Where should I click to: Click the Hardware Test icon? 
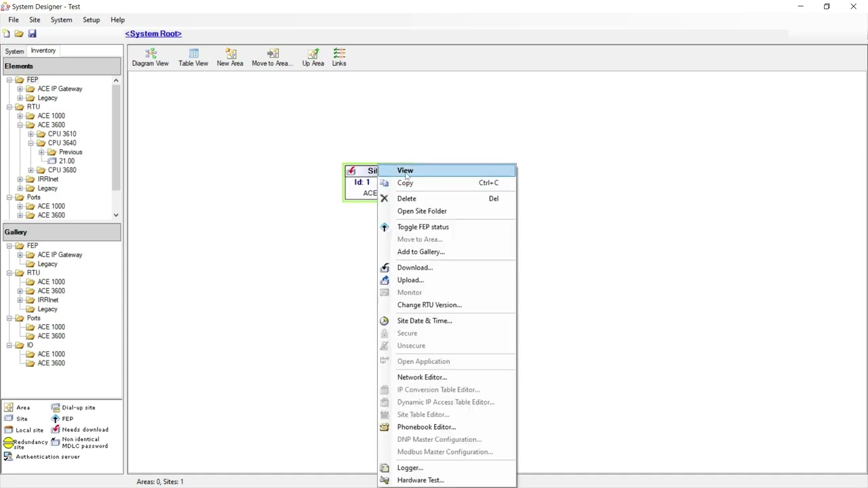(x=384, y=480)
